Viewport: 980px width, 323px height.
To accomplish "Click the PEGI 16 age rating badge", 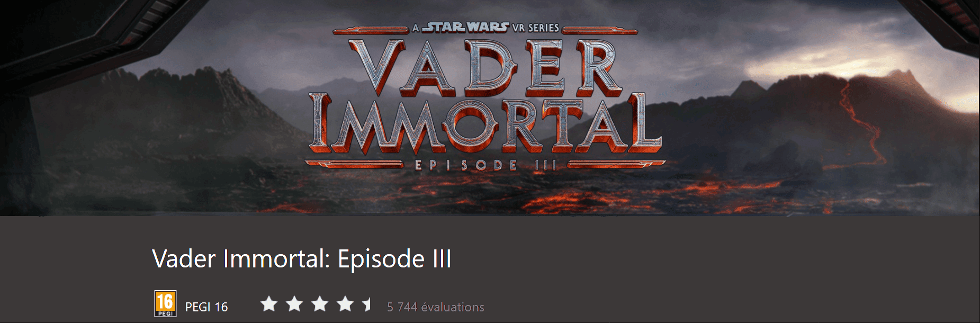I will click(x=165, y=304).
